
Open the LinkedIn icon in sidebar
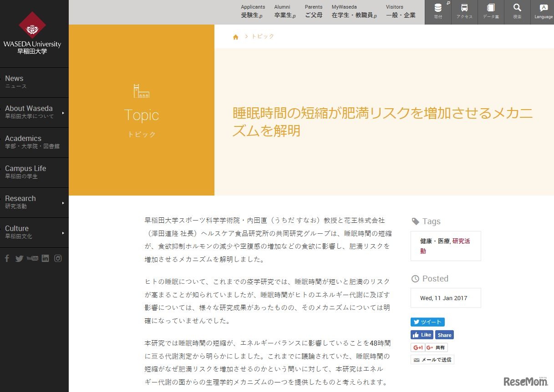[45, 258]
